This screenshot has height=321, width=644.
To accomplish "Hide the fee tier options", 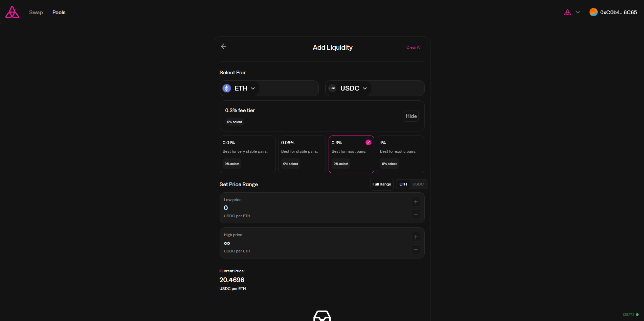I will (411, 116).
